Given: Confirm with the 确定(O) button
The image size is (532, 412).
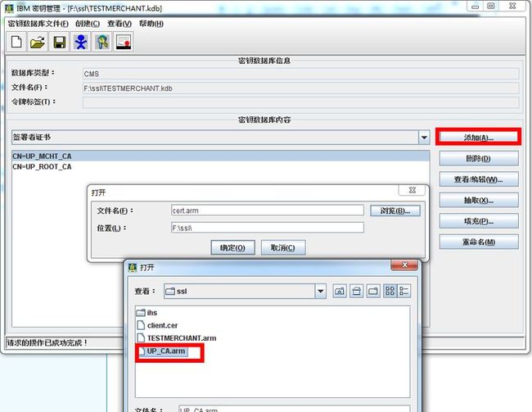Looking at the screenshot, I should click(x=232, y=247).
